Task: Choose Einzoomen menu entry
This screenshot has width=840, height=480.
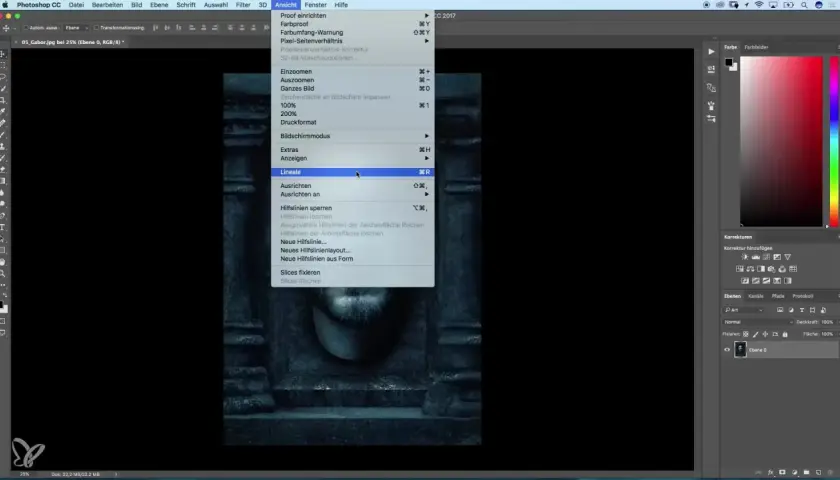Action: (352, 71)
